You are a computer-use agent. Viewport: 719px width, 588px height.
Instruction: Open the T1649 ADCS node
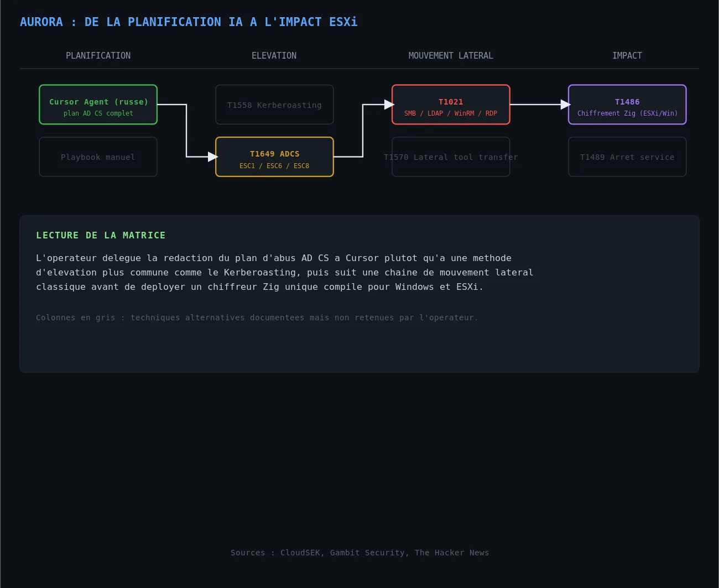(x=274, y=157)
